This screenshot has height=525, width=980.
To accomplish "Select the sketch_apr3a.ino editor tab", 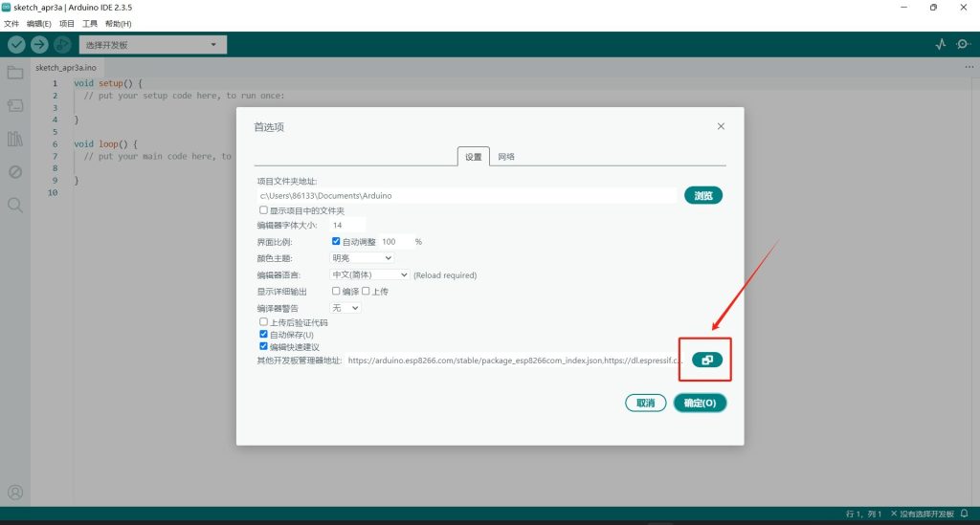I will click(66, 68).
